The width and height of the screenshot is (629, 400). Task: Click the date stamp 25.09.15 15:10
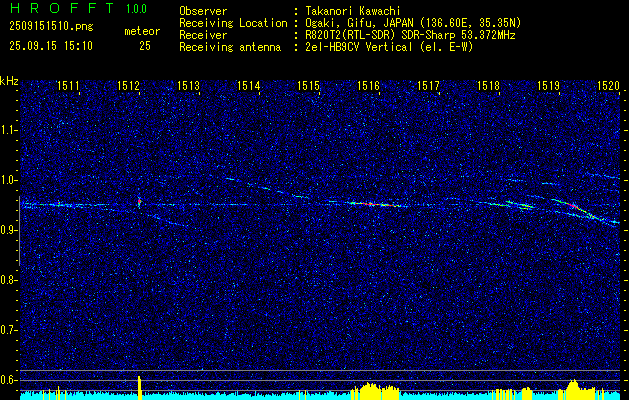point(51,46)
